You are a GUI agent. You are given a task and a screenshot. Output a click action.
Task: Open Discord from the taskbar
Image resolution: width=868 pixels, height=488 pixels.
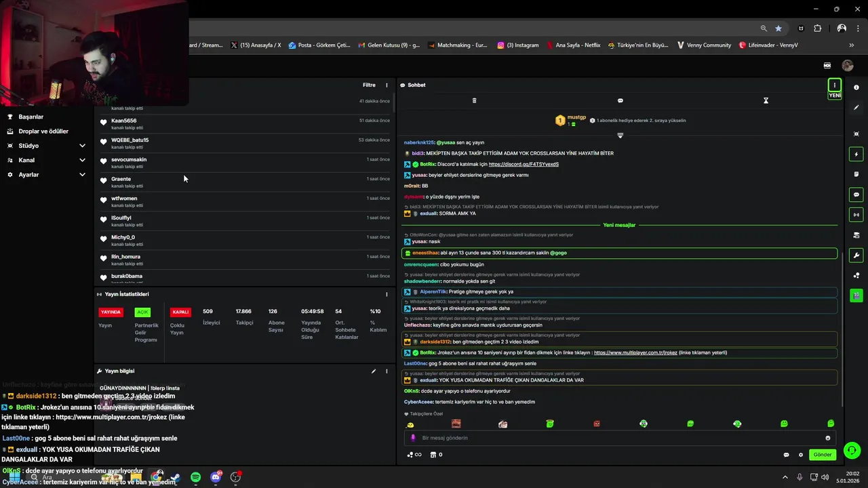coord(216,477)
